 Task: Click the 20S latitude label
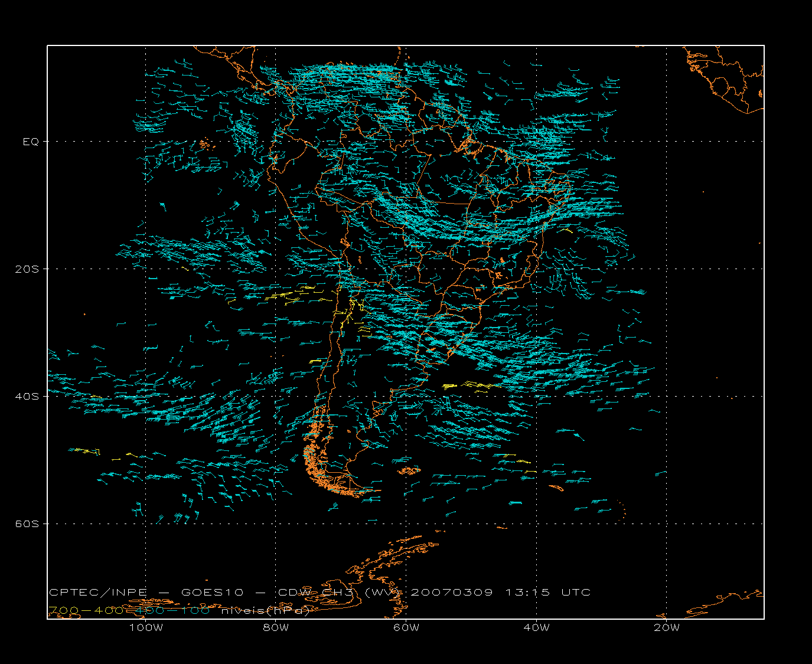(27, 269)
